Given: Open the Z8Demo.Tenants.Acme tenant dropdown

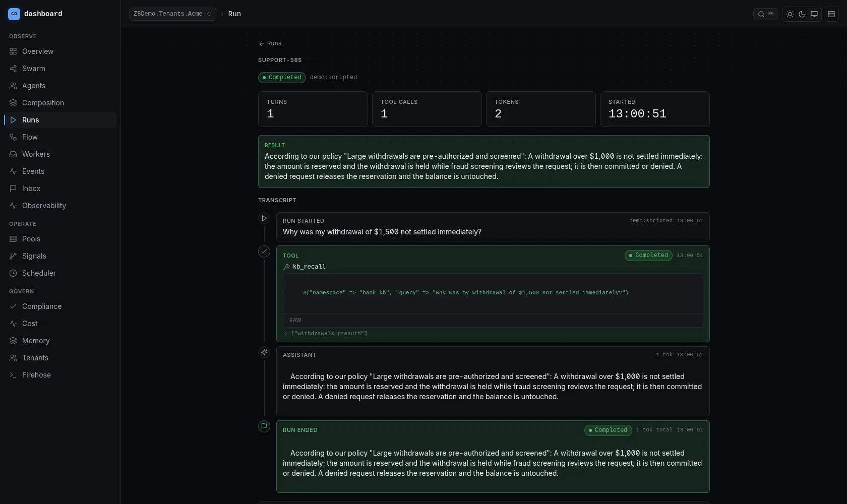Looking at the screenshot, I should (172, 14).
